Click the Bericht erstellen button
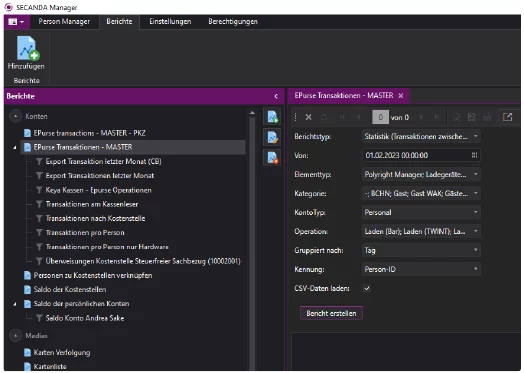 click(x=331, y=313)
